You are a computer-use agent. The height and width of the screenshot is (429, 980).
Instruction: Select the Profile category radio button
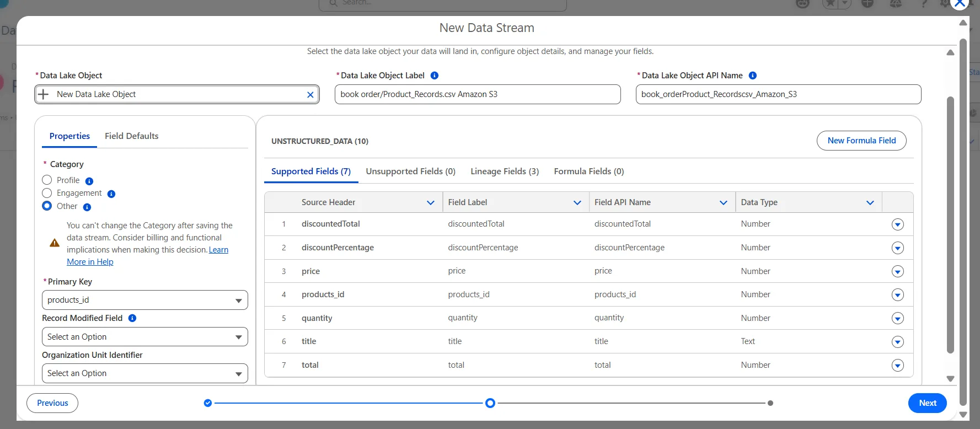tap(47, 180)
